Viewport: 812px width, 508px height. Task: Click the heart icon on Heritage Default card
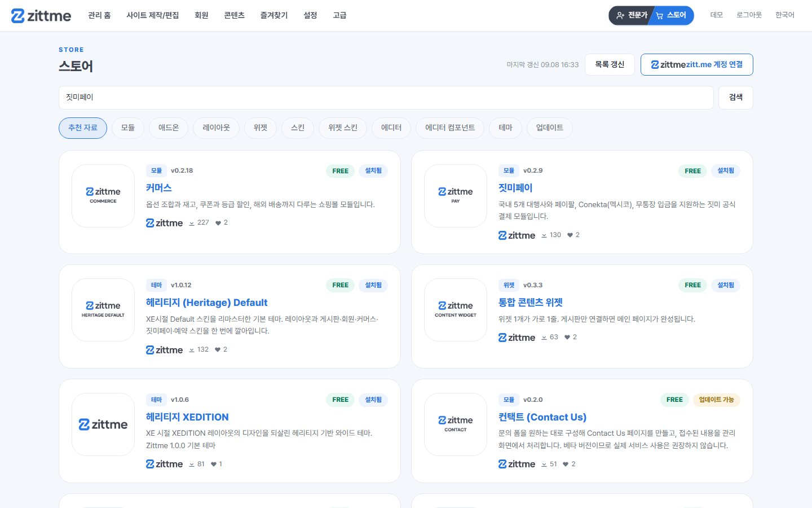click(x=218, y=350)
